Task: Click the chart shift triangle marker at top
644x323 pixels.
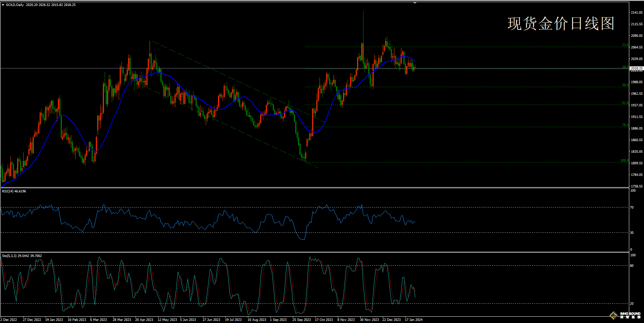Action: tap(415, 3)
